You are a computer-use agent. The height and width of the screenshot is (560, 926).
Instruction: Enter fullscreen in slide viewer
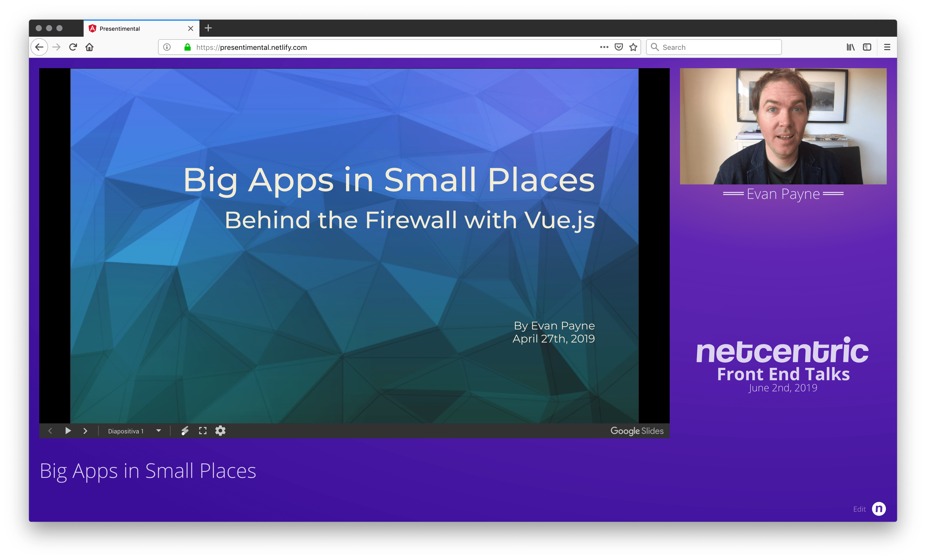tap(203, 431)
